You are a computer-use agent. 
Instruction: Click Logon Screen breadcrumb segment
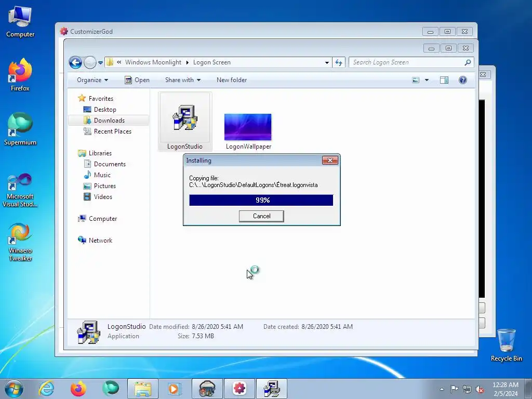tap(212, 62)
